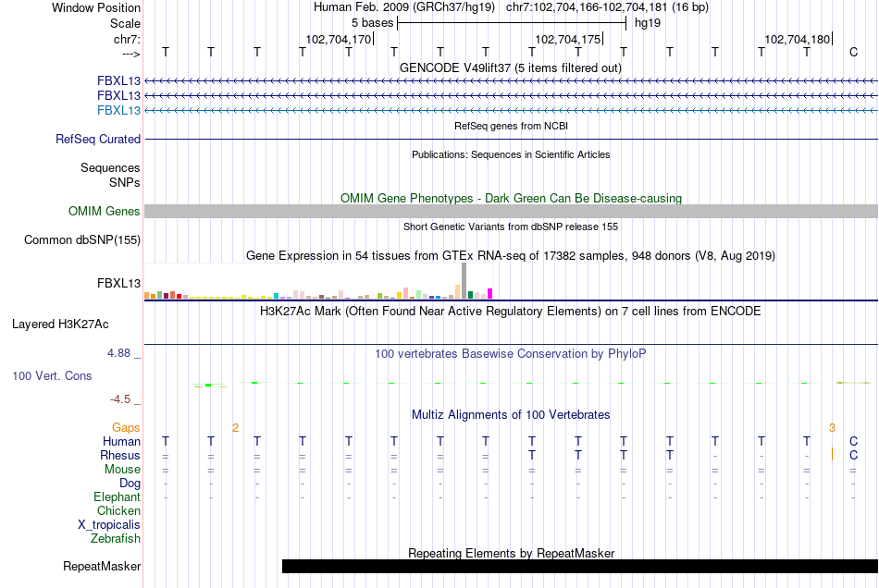The image size is (879, 588).
Task: Open Common dbSNP(155) track label
Action: point(82,239)
